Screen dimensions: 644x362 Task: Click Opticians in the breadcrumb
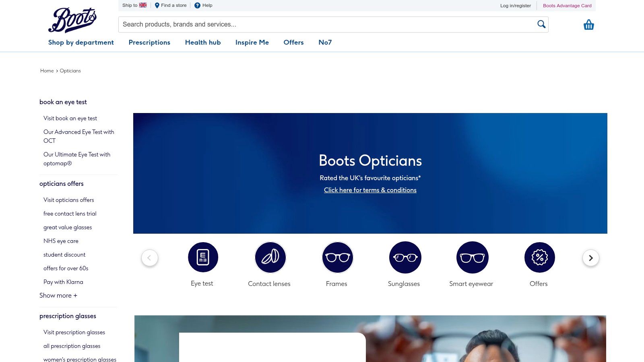coord(70,71)
